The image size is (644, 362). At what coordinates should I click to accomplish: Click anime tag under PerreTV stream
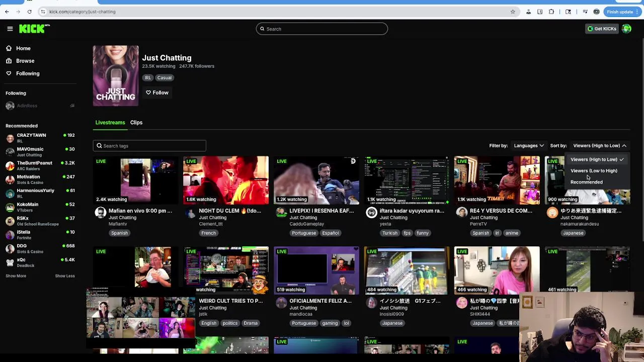click(x=512, y=233)
